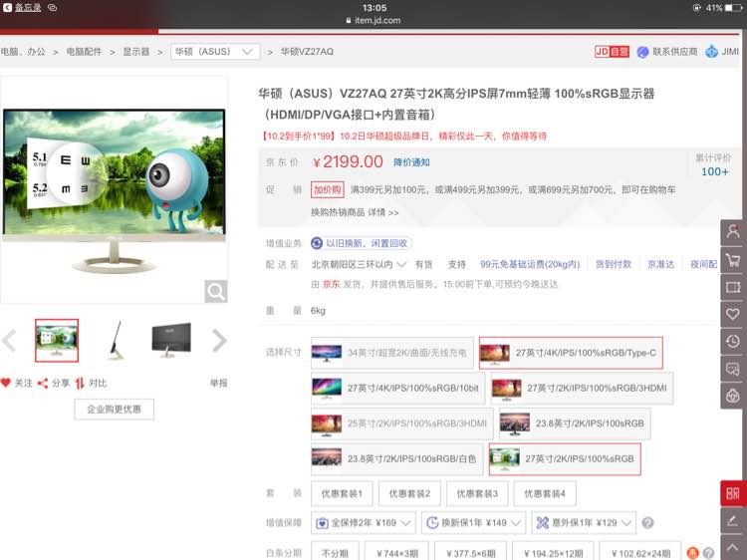The width and height of the screenshot is (747, 560).
Task: Select size 27英寸/4K/IPS/100%sRGB/10bit
Action: pos(397,388)
